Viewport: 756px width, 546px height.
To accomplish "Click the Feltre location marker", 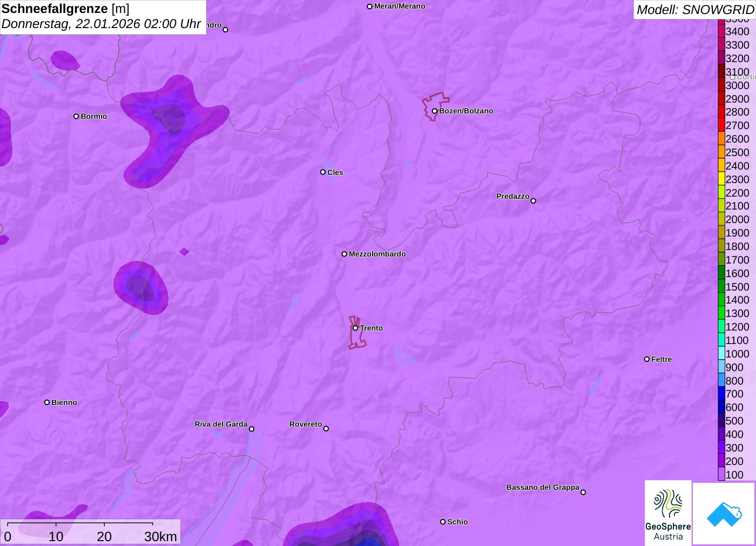I will point(647,359).
